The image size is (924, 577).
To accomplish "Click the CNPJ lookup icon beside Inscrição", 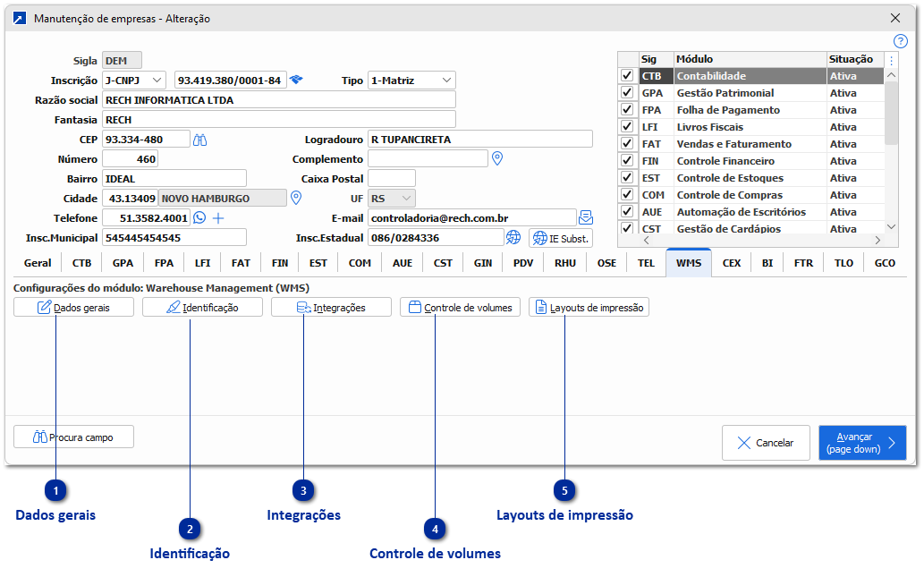I will coord(297,81).
